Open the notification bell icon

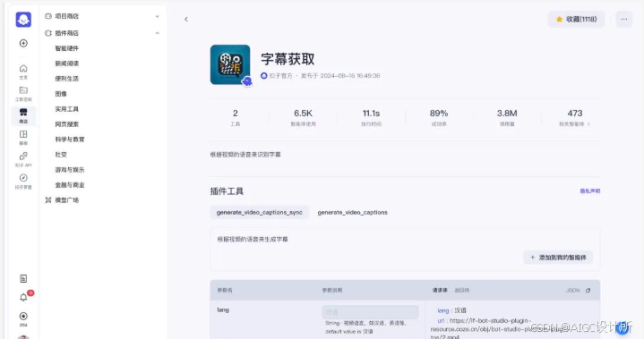click(23, 298)
